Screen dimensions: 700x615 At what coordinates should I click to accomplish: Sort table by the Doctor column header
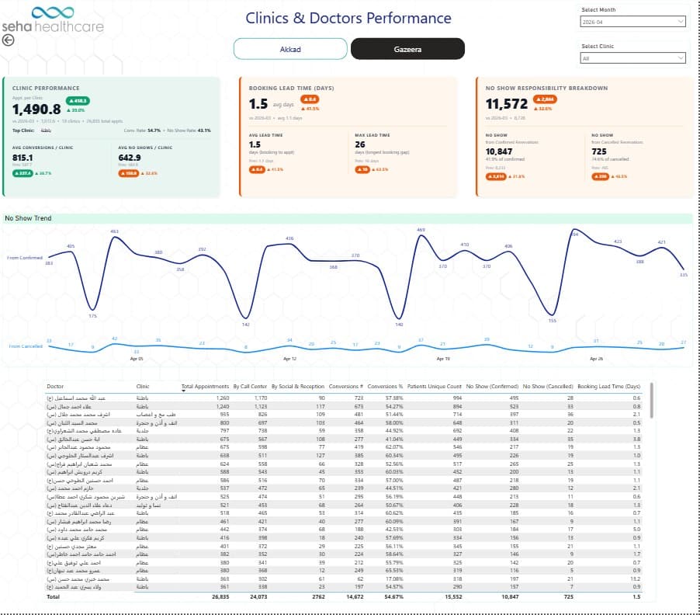pyautogui.click(x=55, y=387)
